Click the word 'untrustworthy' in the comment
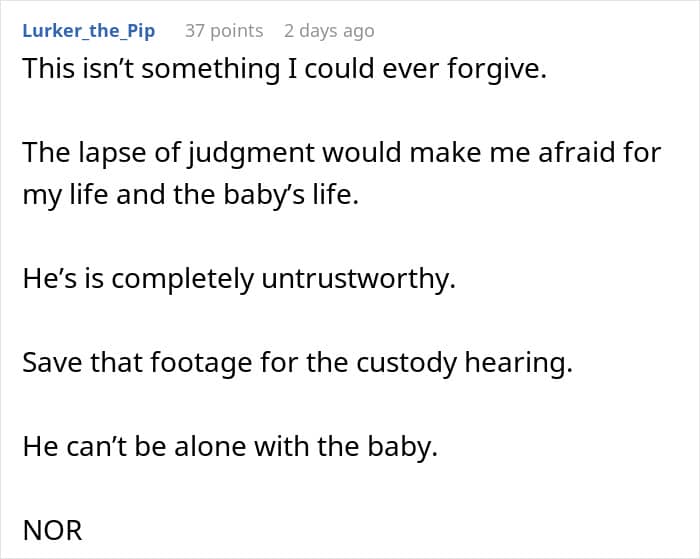This screenshot has width=700, height=559. click(358, 280)
